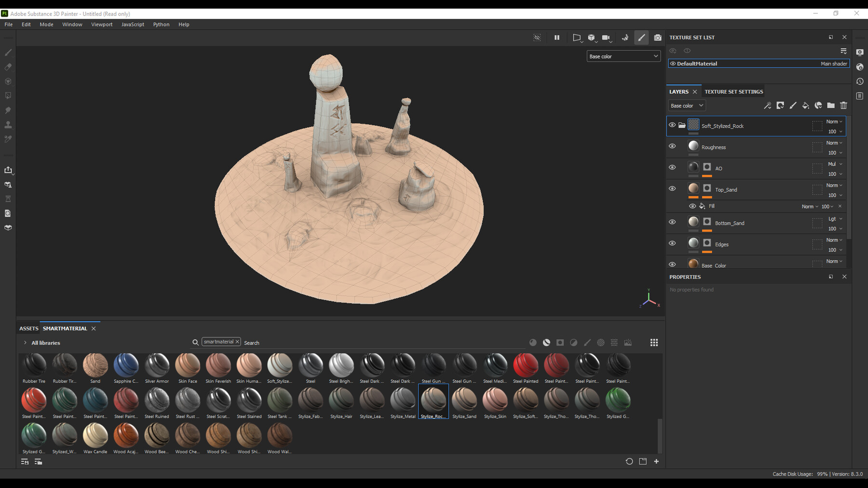Expand the All libraries tree in assets
868x488 pixels.
tap(25, 343)
